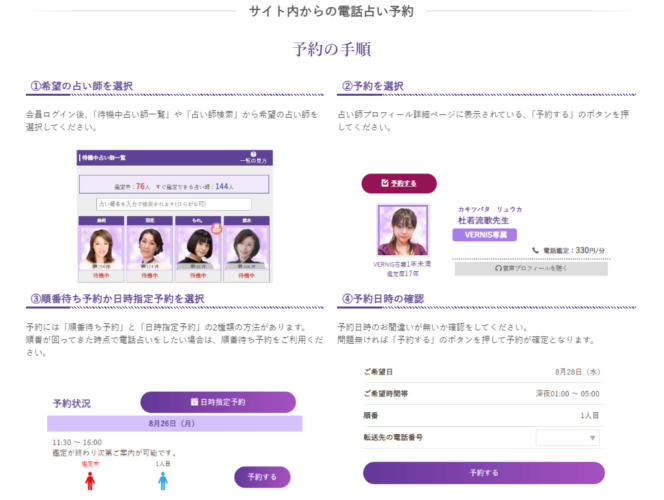Viewport: 664px width, 500px height.
Task: Click the calendar icon in 日時指定予約 button
Action: tap(193, 402)
